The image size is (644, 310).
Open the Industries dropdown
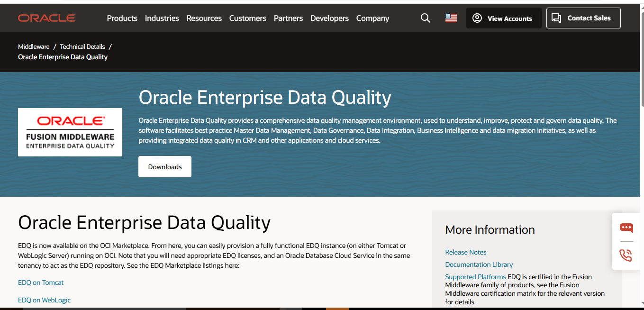point(162,18)
